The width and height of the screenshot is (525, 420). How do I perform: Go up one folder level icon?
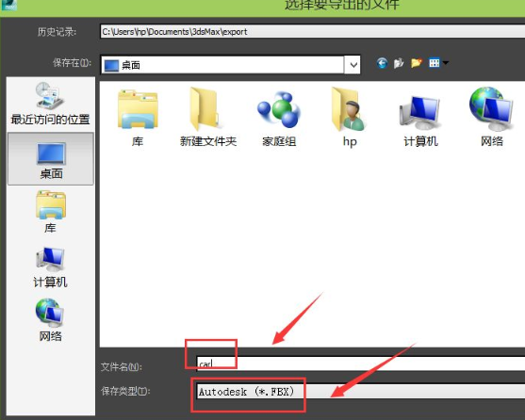point(399,63)
